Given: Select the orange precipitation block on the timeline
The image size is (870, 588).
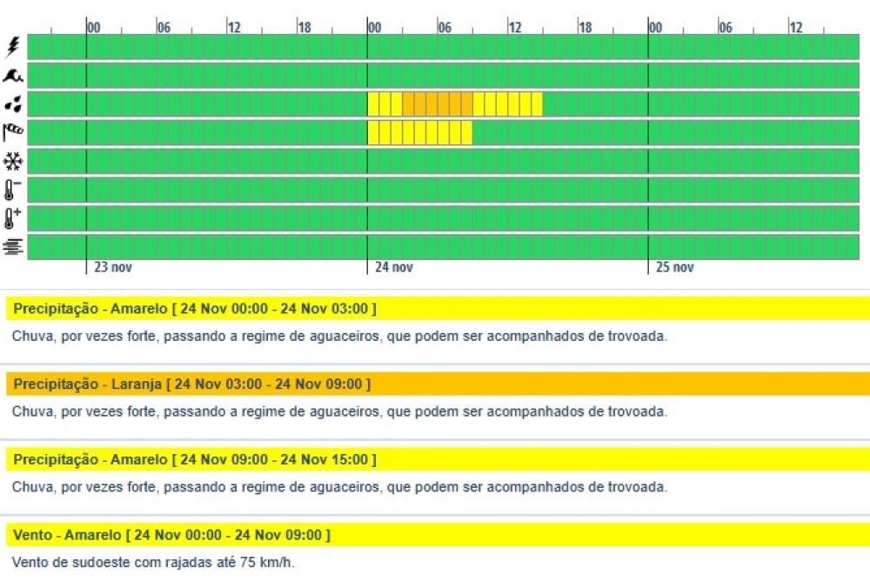Looking at the screenshot, I should coord(438,104).
